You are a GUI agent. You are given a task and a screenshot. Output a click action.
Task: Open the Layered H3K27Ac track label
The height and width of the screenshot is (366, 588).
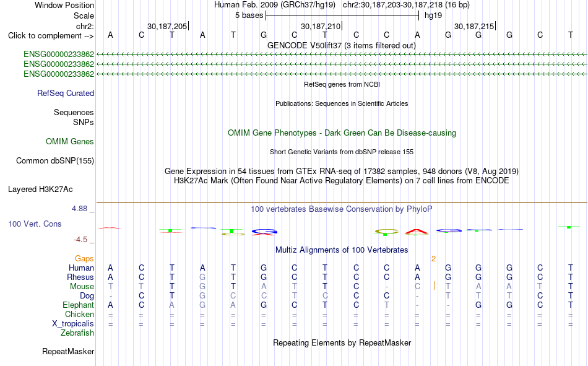[40, 190]
